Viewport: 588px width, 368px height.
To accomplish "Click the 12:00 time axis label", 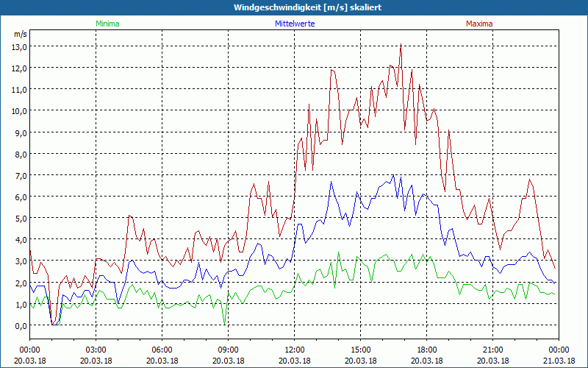I will (x=294, y=350).
